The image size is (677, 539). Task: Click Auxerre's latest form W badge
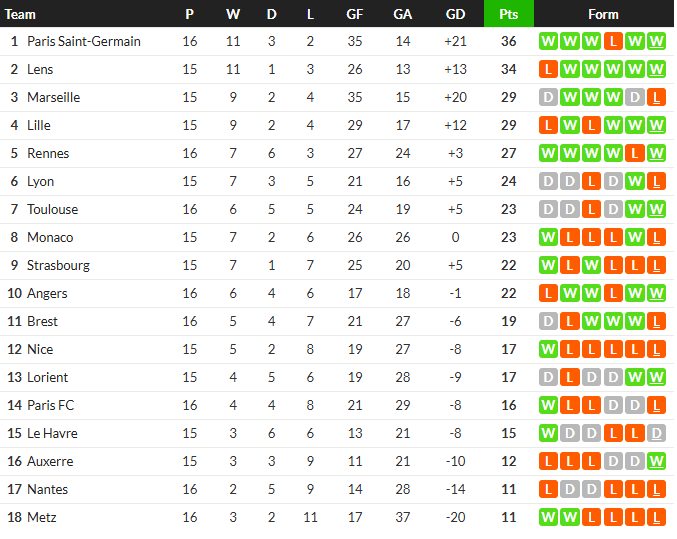tap(656, 461)
